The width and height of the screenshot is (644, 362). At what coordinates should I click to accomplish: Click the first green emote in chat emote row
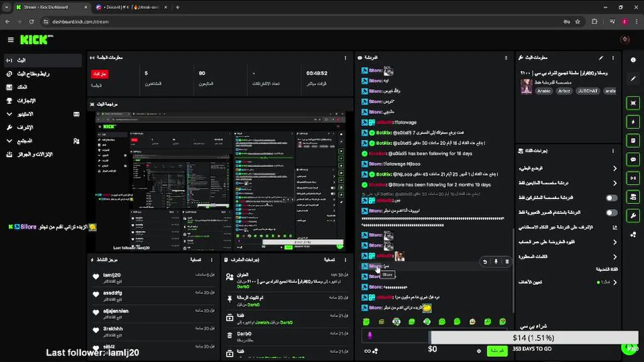click(x=366, y=322)
